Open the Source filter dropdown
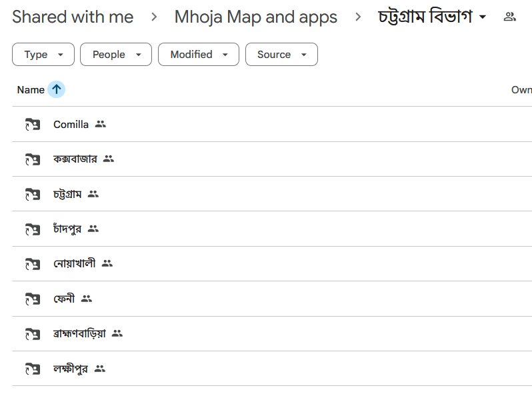Viewport: 532px width, 414px height. 281,54
